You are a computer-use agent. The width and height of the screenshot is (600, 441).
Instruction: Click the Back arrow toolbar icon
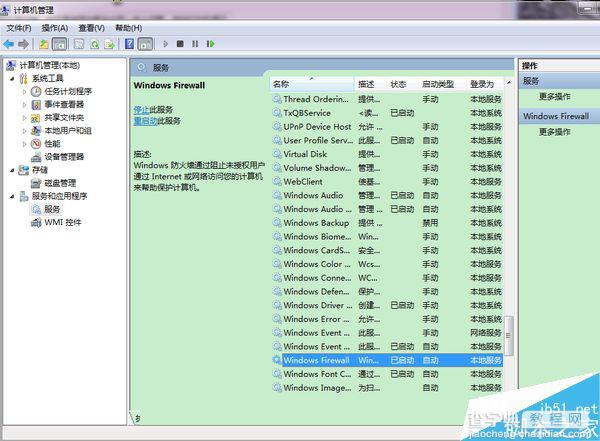[x=8, y=44]
